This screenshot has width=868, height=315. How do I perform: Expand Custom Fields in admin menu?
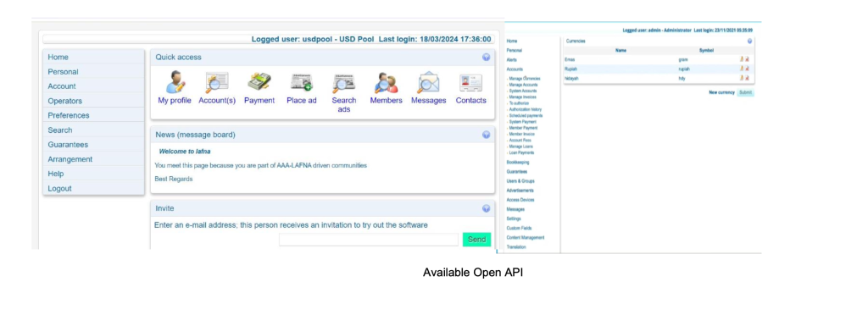(519, 229)
